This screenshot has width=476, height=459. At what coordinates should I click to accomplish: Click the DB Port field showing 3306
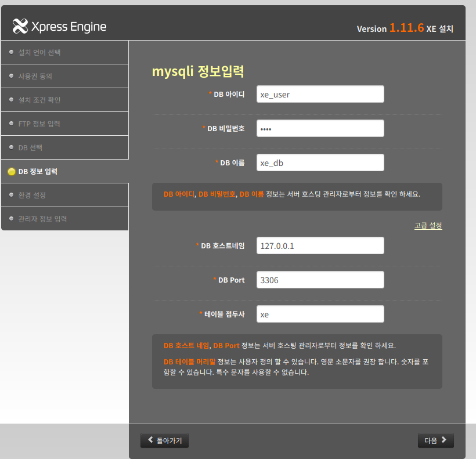coord(320,280)
